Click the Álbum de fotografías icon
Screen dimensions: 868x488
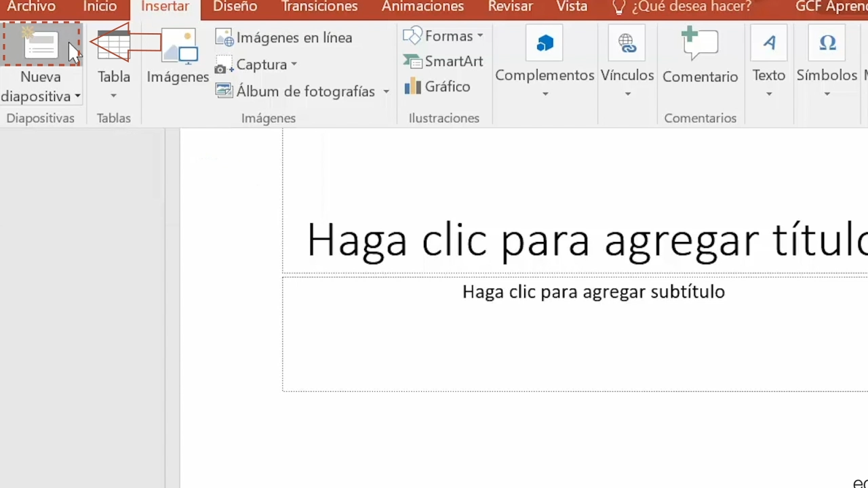[x=224, y=91]
